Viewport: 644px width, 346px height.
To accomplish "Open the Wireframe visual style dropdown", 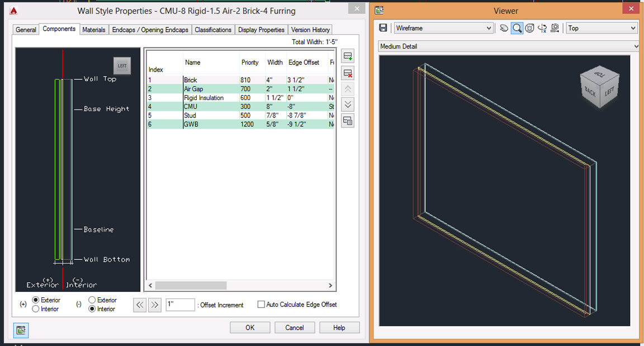I will click(x=443, y=28).
